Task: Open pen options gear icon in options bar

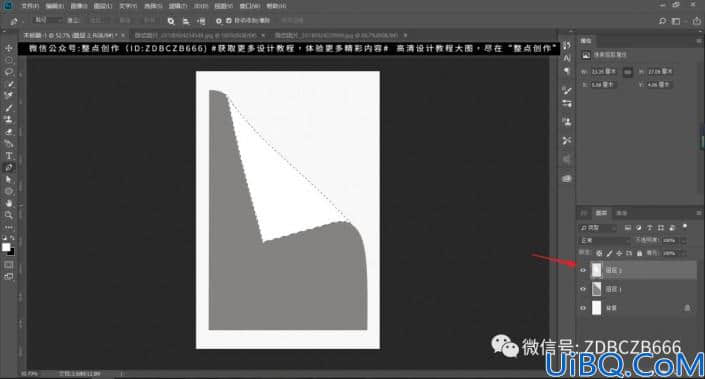Action: (219, 21)
